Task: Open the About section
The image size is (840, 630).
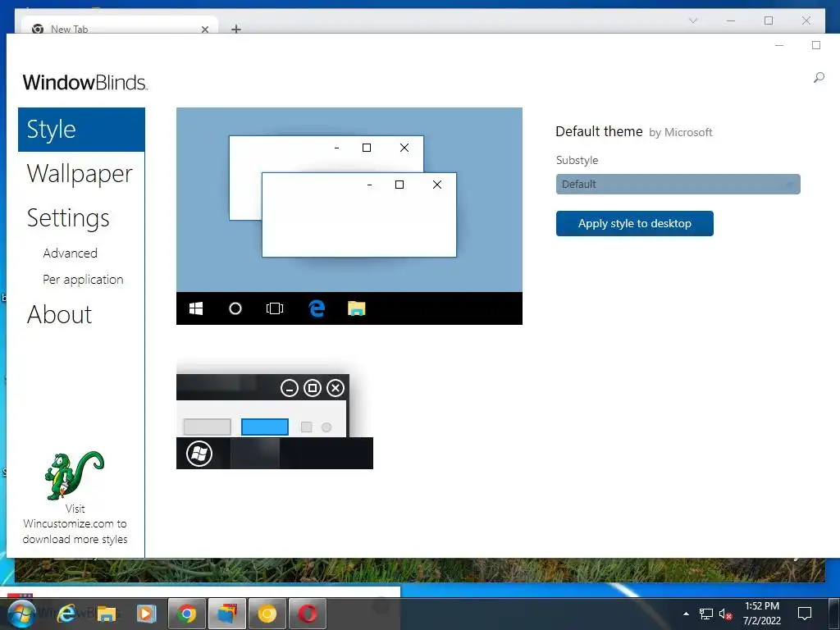Action: point(59,314)
